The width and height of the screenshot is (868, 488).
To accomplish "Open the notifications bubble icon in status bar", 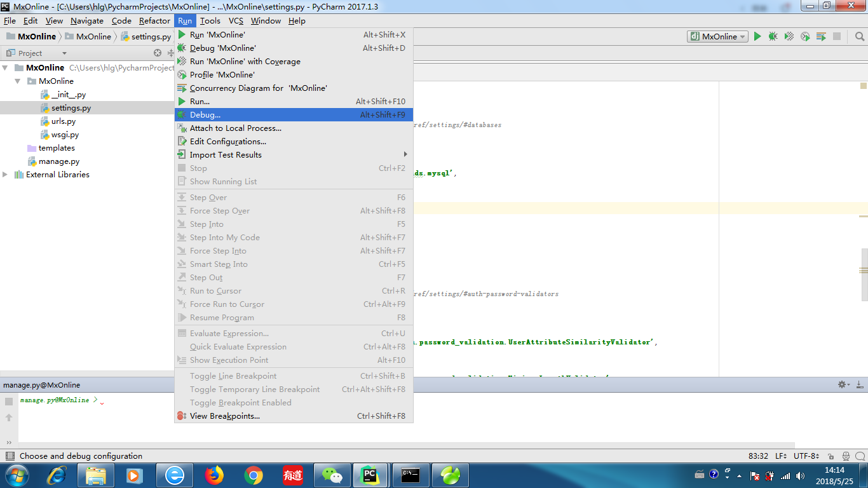I will (860, 456).
